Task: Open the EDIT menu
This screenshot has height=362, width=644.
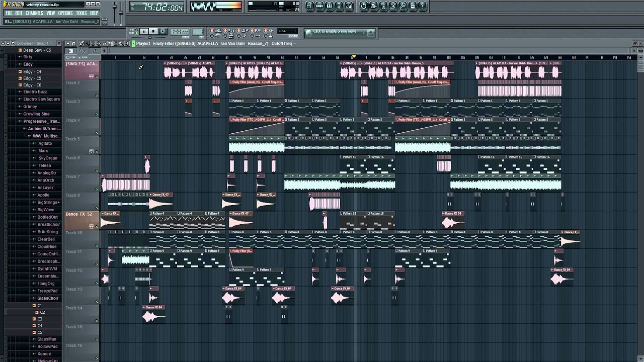Action: coord(19,13)
